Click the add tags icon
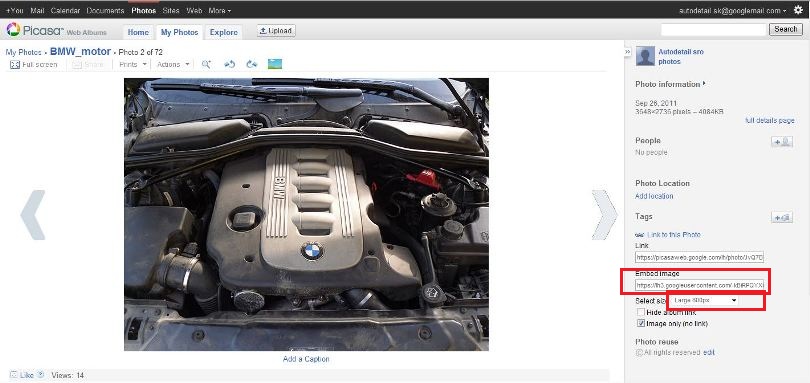This screenshot has width=810, height=383. click(782, 218)
